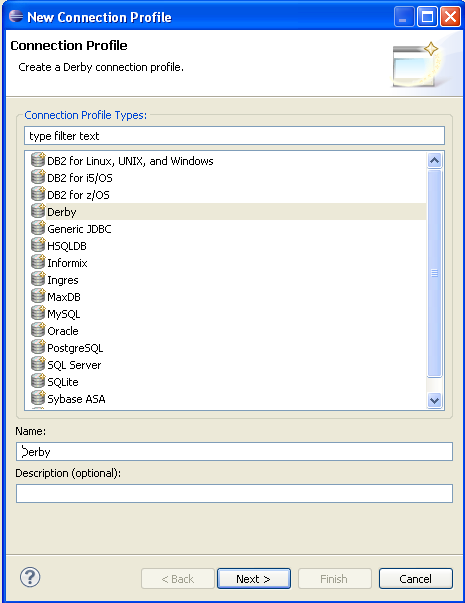Screen dimensions: 465x603
Task: Click the PostgreSQL database icon
Action: (38, 347)
